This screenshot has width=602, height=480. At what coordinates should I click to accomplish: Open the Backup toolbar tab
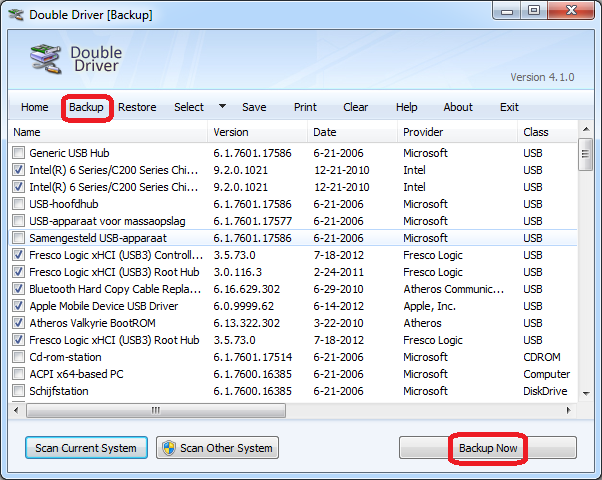tap(87, 107)
